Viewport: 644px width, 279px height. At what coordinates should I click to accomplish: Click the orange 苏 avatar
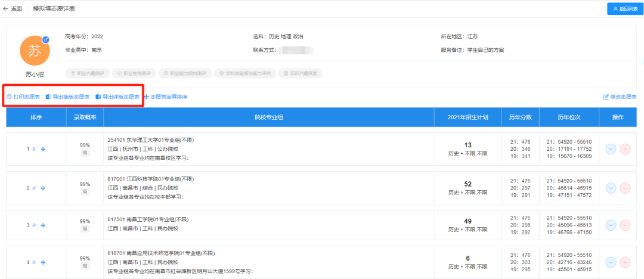click(35, 51)
